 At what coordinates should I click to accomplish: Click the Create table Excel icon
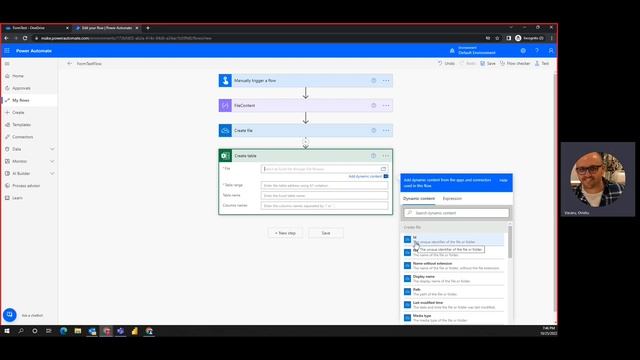[x=225, y=156]
